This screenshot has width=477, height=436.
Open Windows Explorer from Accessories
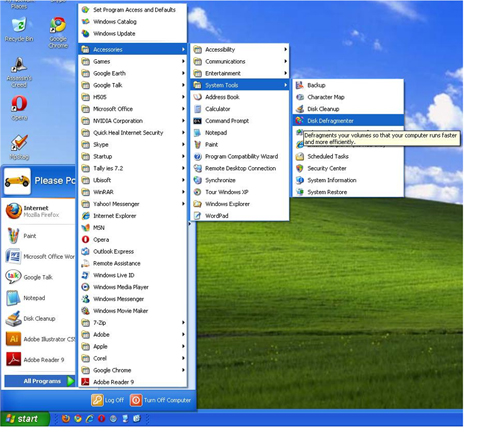click(x=239, y=204)
